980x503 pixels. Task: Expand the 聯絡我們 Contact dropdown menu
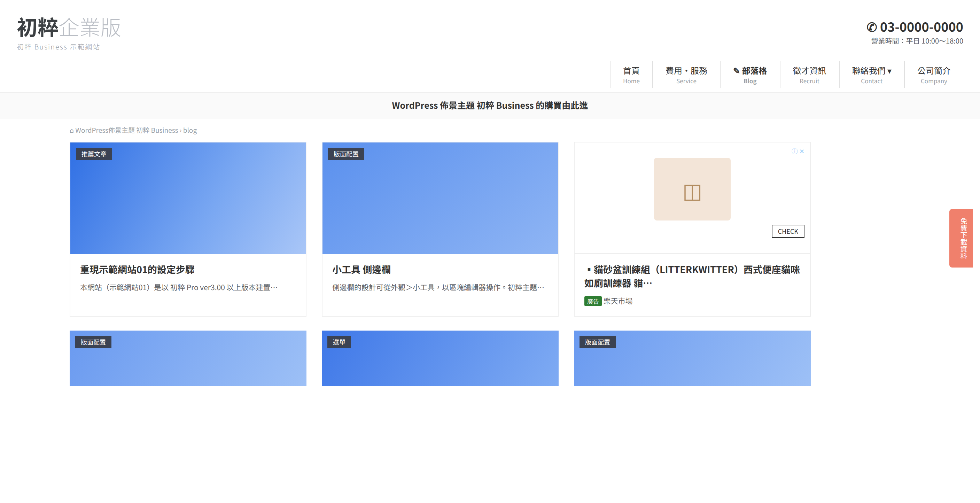click(x=871, y=75)
